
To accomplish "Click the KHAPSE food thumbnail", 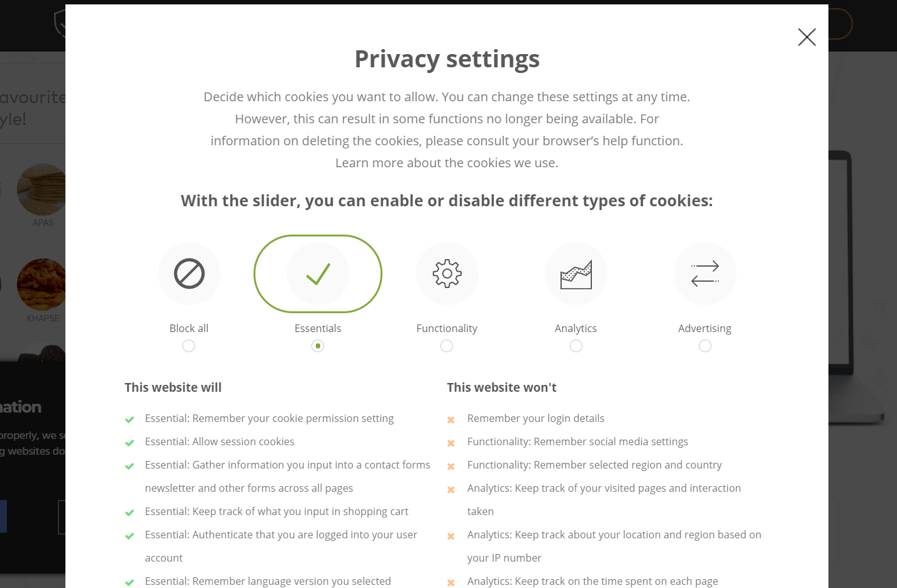I will [x=42, y=284].
